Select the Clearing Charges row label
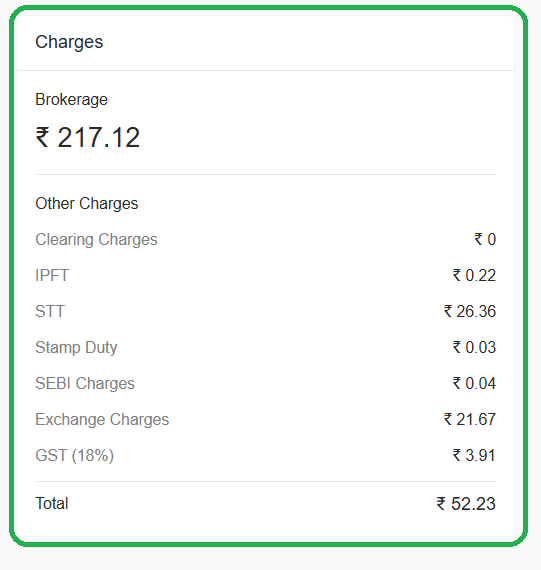The width and height of the screenshot is (541, 570). click(x=96, y=240)
